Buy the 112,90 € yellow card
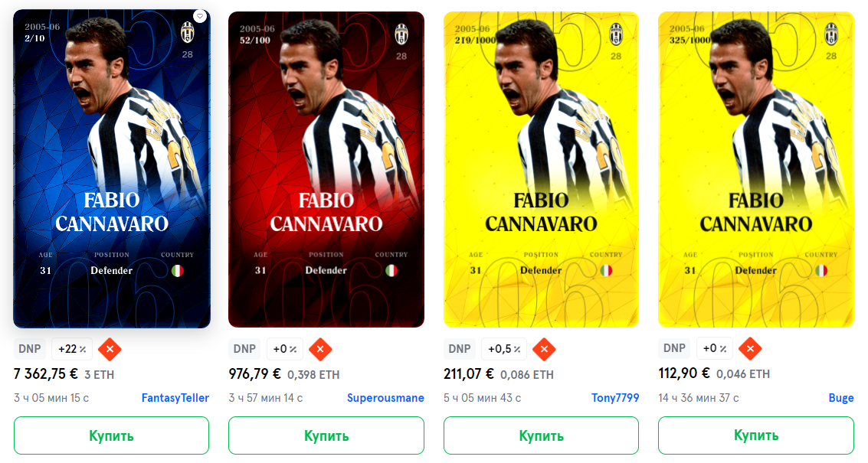The image size is (868, 463). click(755, 435)
